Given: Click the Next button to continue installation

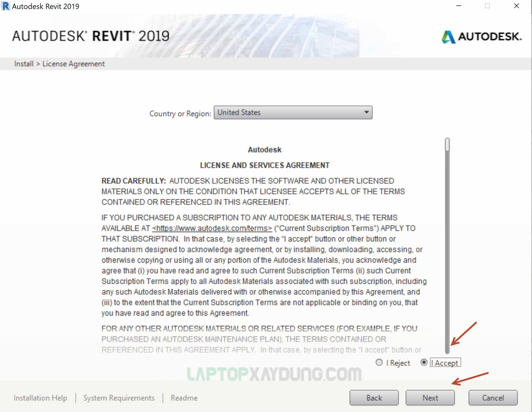Looking at the screenshot, I should tap(430, 398).
